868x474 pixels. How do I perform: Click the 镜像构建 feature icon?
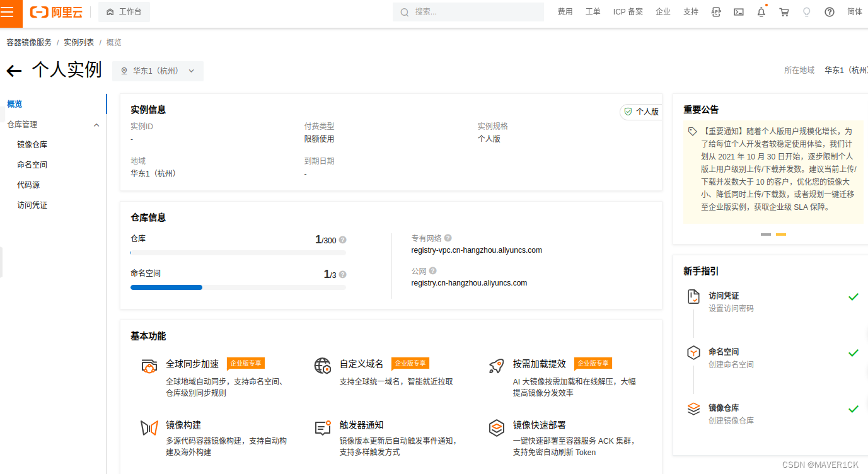tap(149, 428)
